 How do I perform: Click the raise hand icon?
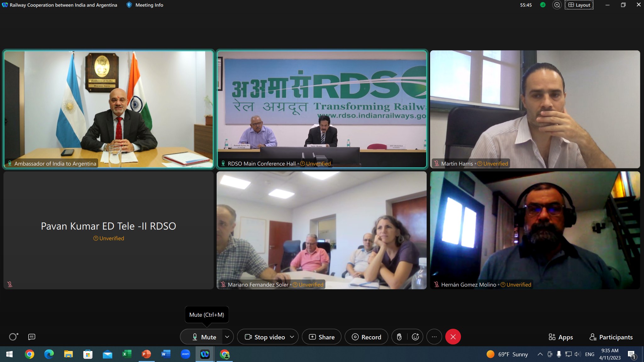click(x=399, y=337)
